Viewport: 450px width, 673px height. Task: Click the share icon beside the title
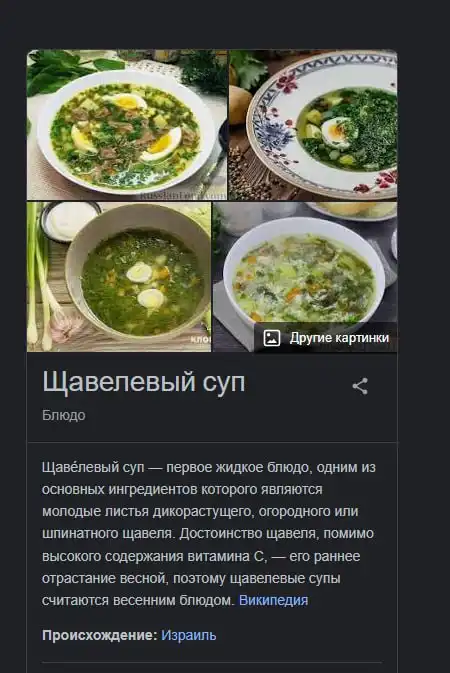point(360,386)
